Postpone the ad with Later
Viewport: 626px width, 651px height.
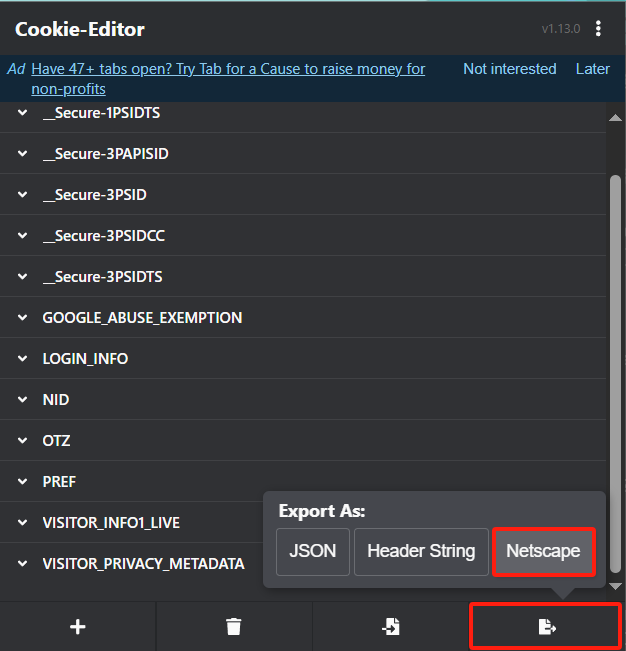click(592, 69)
